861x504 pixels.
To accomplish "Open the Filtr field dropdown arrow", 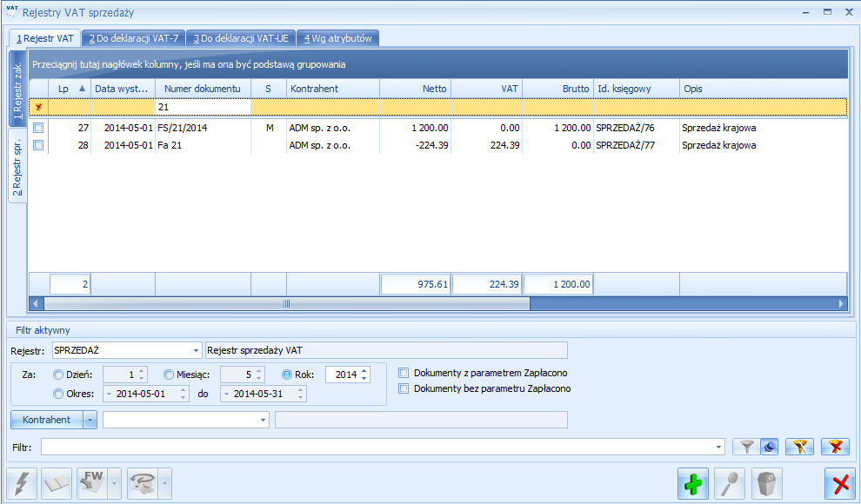I will point(718,447).
